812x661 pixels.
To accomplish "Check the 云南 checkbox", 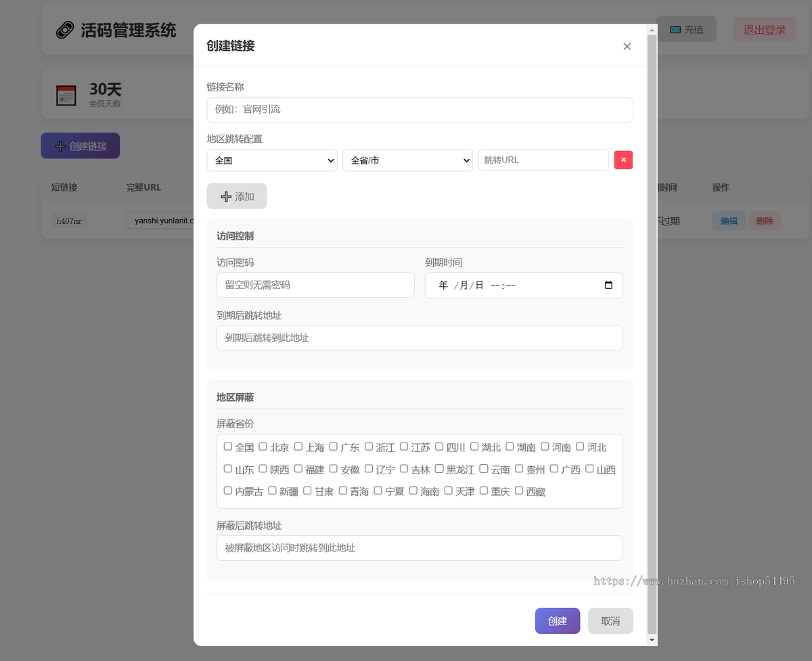I will pos(484,468).
